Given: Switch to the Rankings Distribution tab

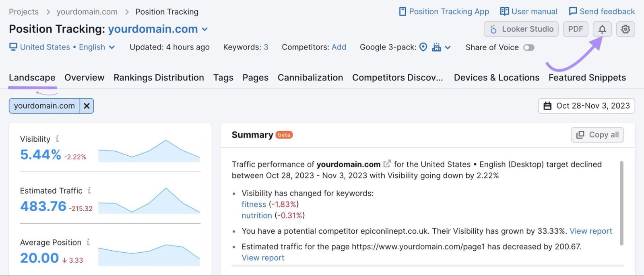Looking at the screenshot, I should point(159,77).
